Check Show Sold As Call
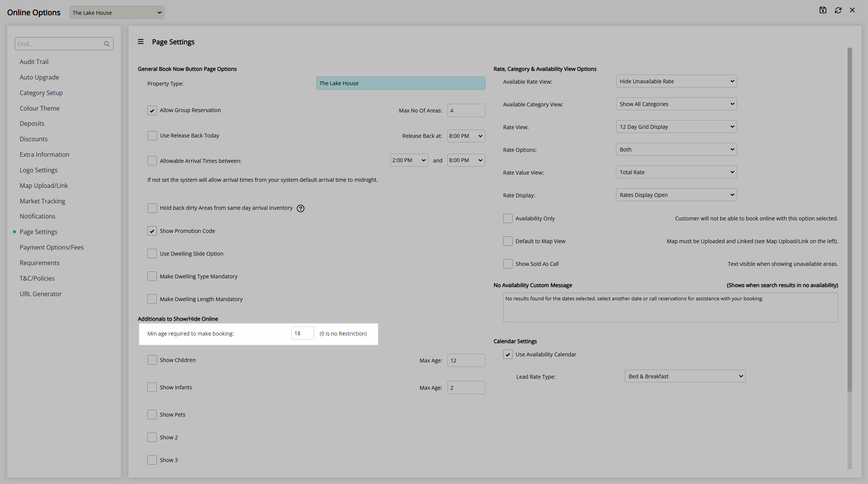868x484 pixels. pos(508,264)
